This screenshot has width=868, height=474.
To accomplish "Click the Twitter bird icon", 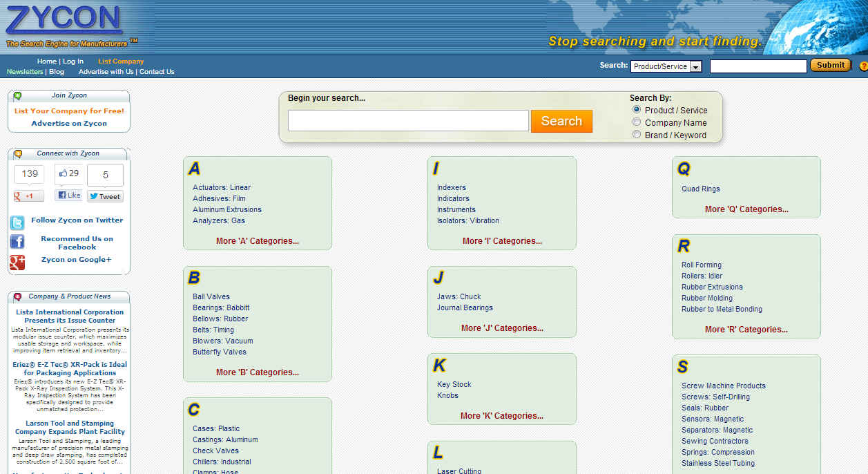I will click(x=17, y=222).
